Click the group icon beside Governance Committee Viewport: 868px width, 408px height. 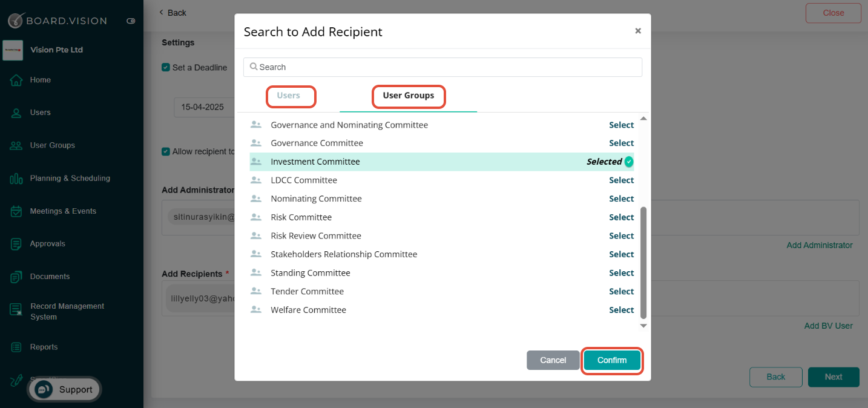pos(256,143)
